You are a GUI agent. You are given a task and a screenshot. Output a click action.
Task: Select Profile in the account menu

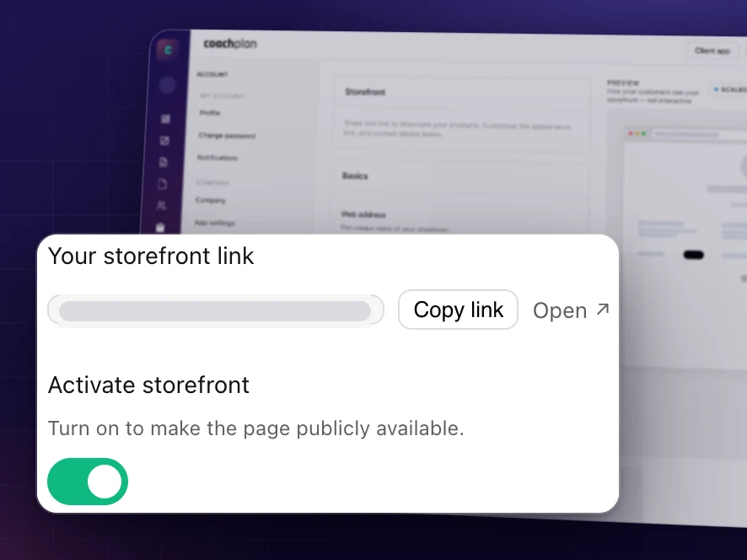click(x=210, y=112)
